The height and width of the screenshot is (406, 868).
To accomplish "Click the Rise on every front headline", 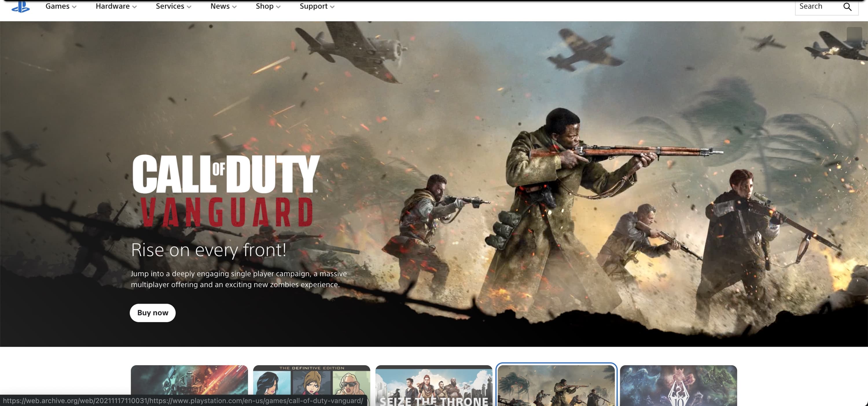I will coord(208,250).
